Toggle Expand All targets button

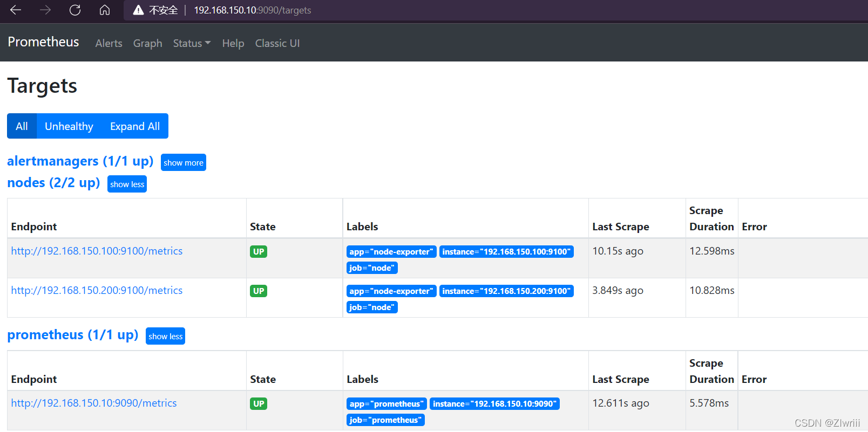point(135,126)
